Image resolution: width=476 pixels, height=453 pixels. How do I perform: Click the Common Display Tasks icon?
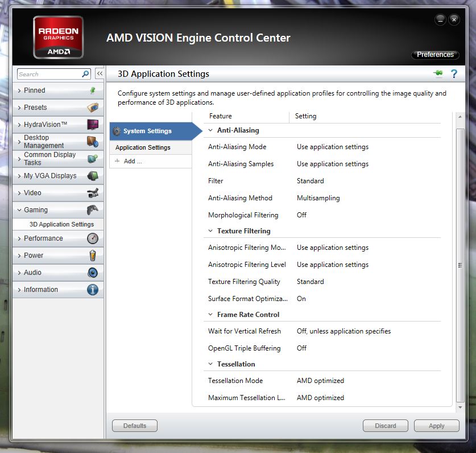93,158
